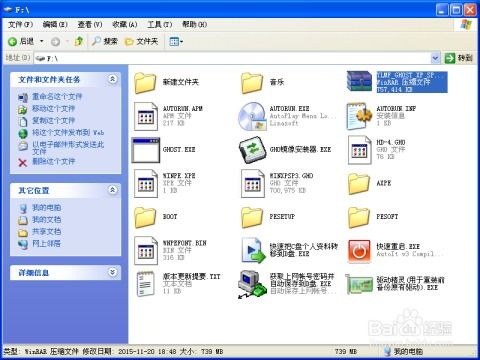
Task: Click the Back (后退) arrow icon
Action: pyautogui.click(x=12, y=42)
